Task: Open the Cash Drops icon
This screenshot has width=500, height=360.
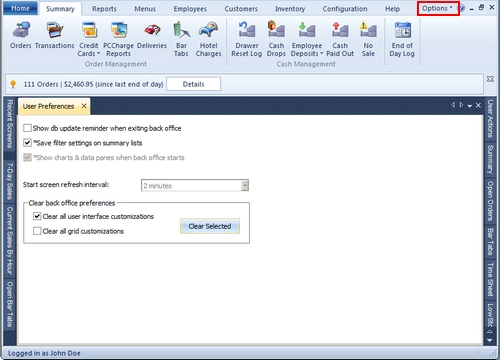Action: tap(276, 39)
